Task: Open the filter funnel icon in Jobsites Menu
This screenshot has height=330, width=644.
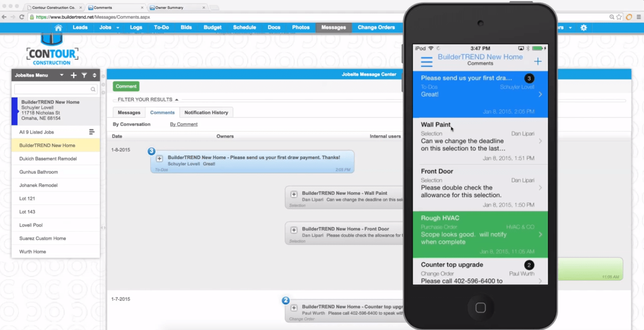Action: tap(85, 75)
